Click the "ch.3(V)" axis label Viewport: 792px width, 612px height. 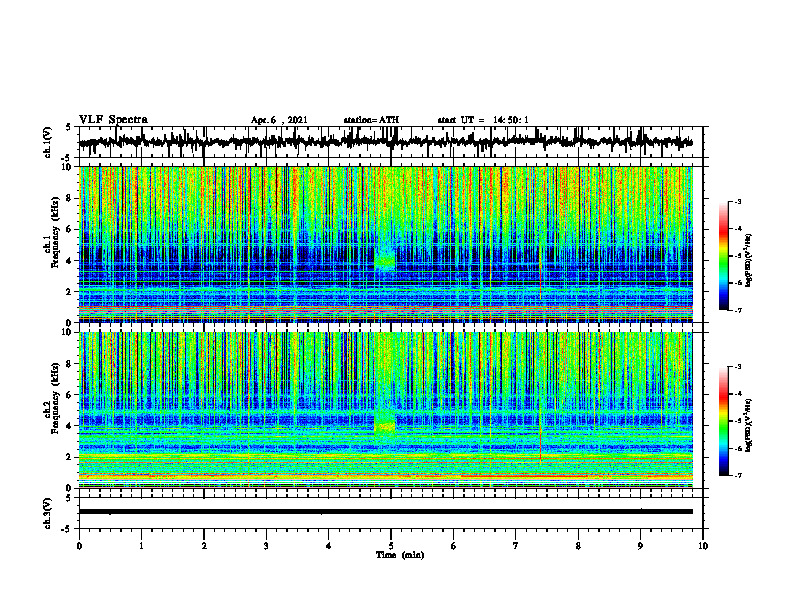[48, 513]
